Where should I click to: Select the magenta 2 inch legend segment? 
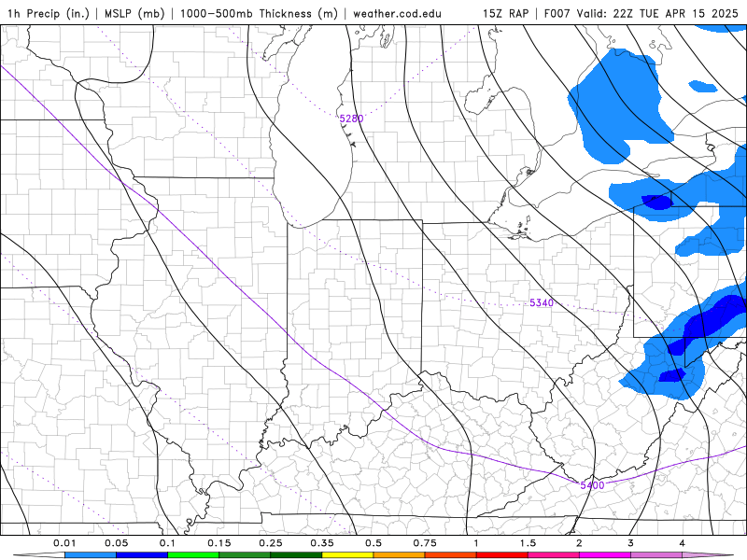[x=605, y=555]
